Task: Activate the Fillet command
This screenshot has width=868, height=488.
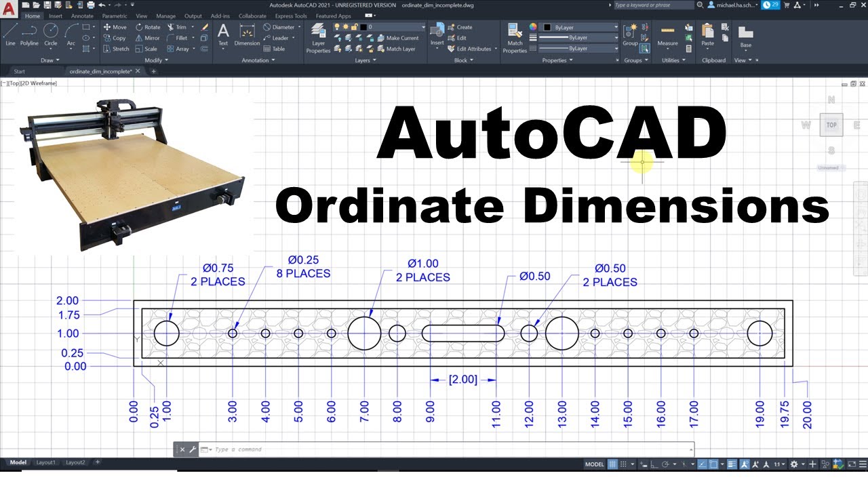Action: [177, 38]
